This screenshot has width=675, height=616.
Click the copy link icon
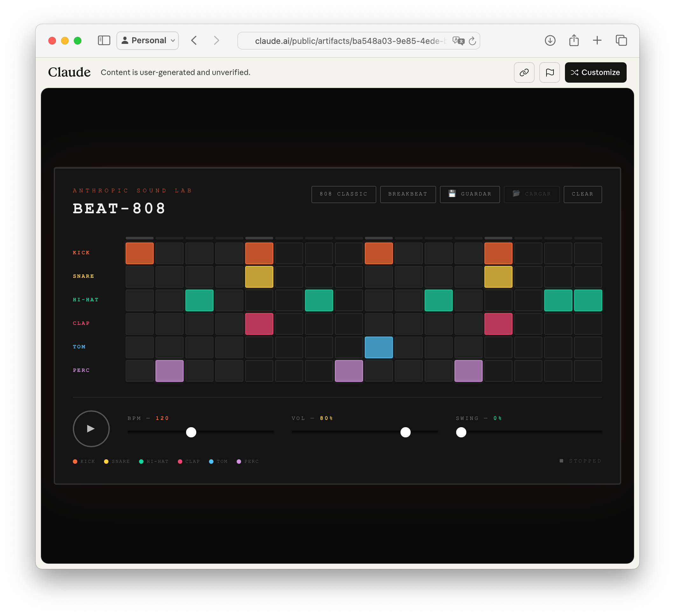(524, 72)
